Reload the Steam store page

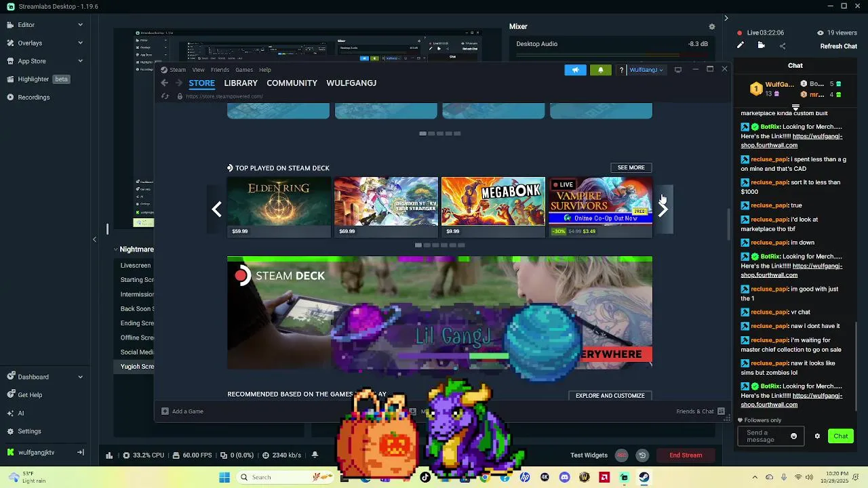pyautogui.click(x=165, y=96)
